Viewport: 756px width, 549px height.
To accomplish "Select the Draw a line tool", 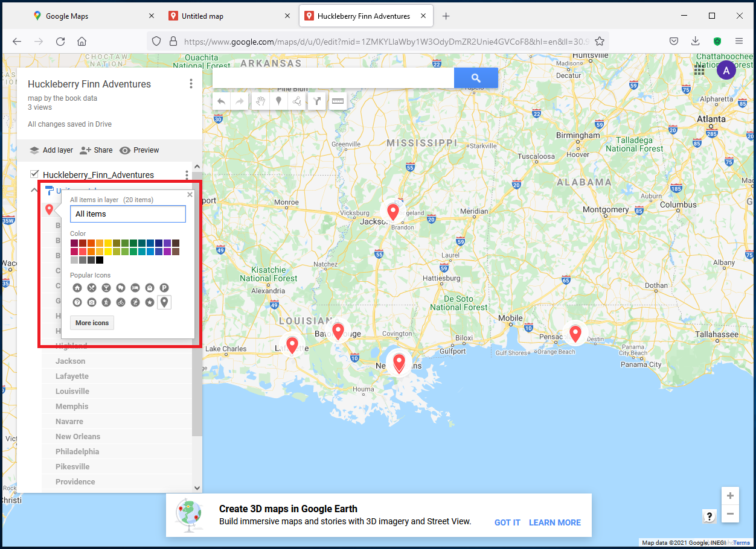I will 297,101.
